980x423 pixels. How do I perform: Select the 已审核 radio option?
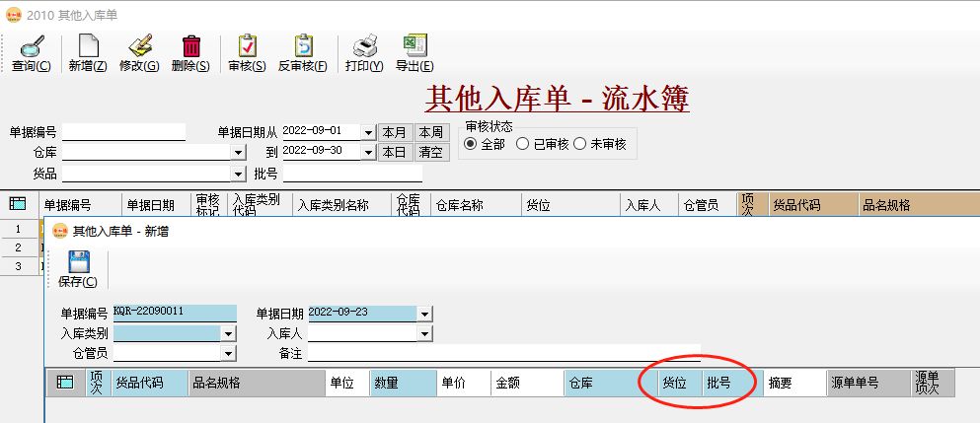click(x=522, y=144)
